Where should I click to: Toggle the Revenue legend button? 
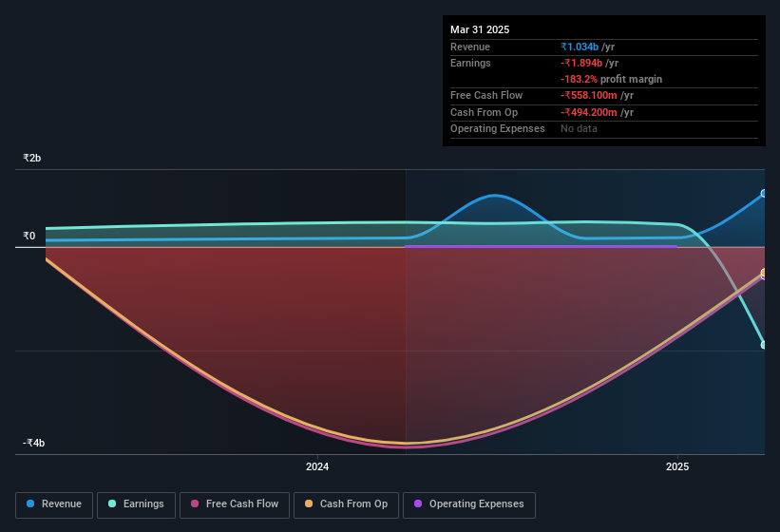(x=54, y=504)
